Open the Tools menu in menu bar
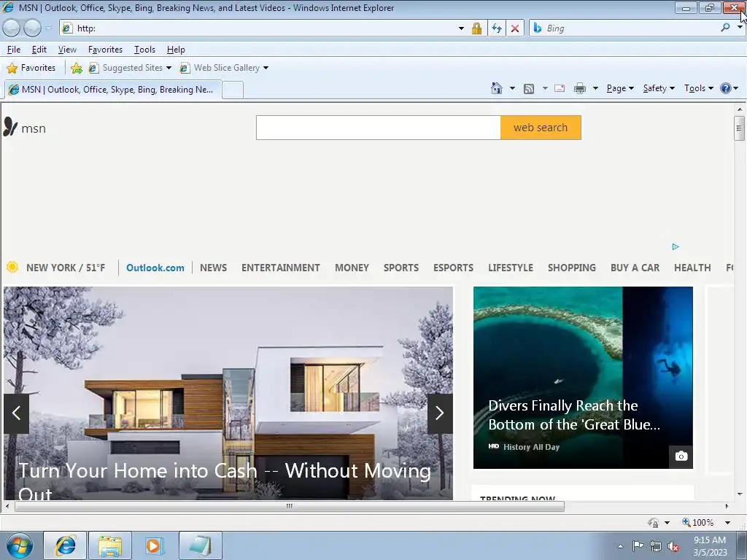The width and height of the screenshot is (747, 560). [144, 50]
